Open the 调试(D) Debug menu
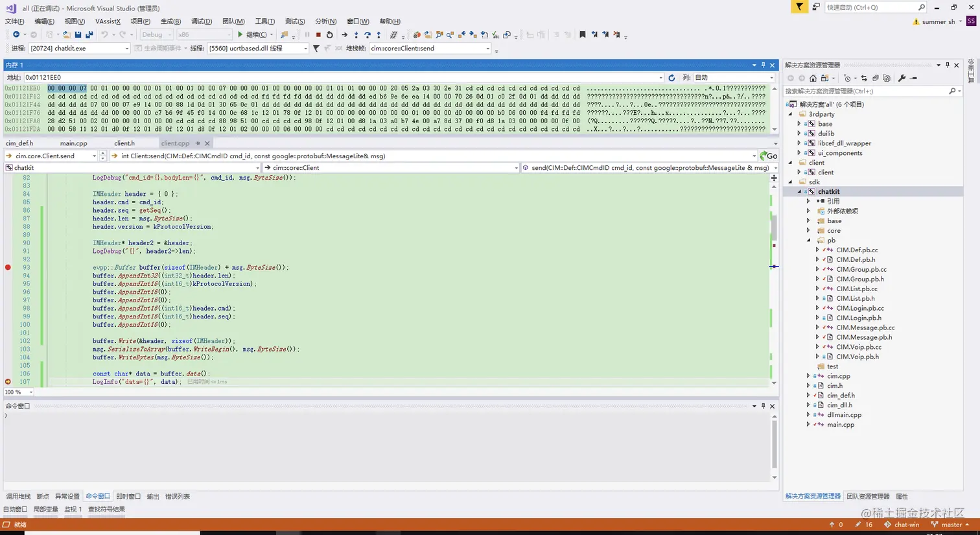Viewport: 980px width, 535px height. click(202, 21)
